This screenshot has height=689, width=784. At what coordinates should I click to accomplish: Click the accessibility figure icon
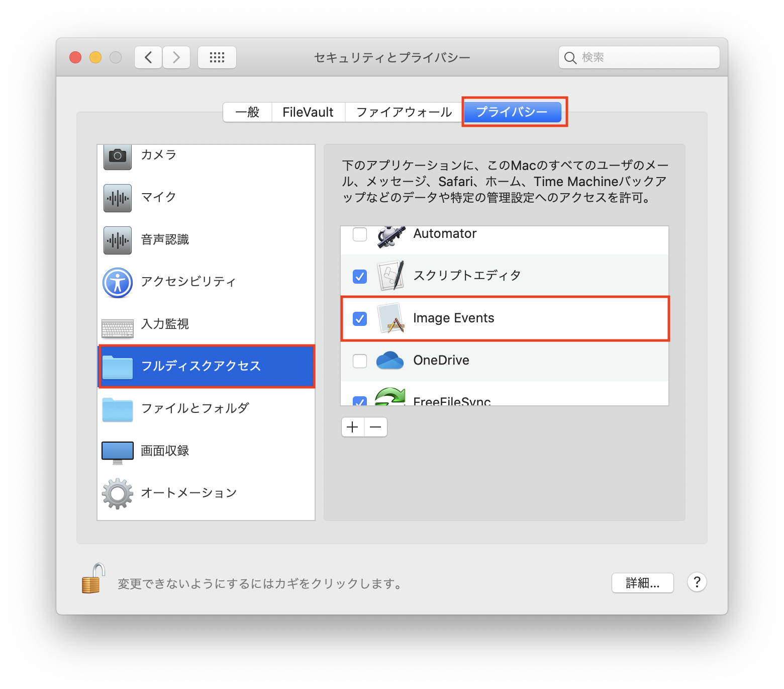pyautogui.click(x=118, y=283)
